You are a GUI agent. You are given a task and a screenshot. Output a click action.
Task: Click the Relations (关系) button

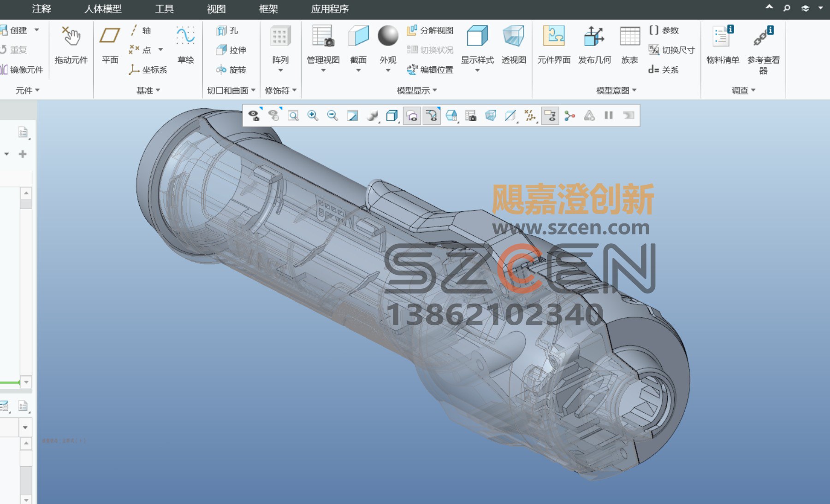(x=664, y=70)
